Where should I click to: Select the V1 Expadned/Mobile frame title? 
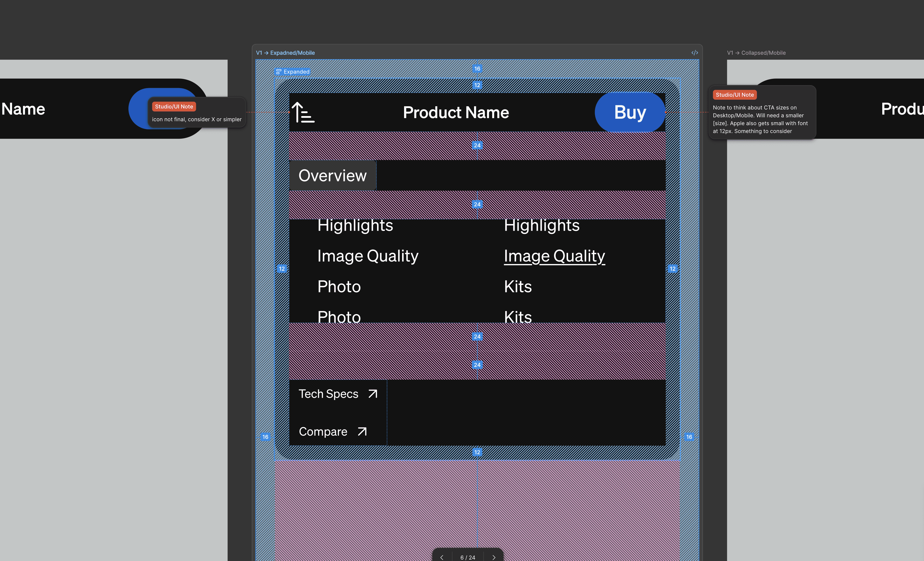[285, 53]
